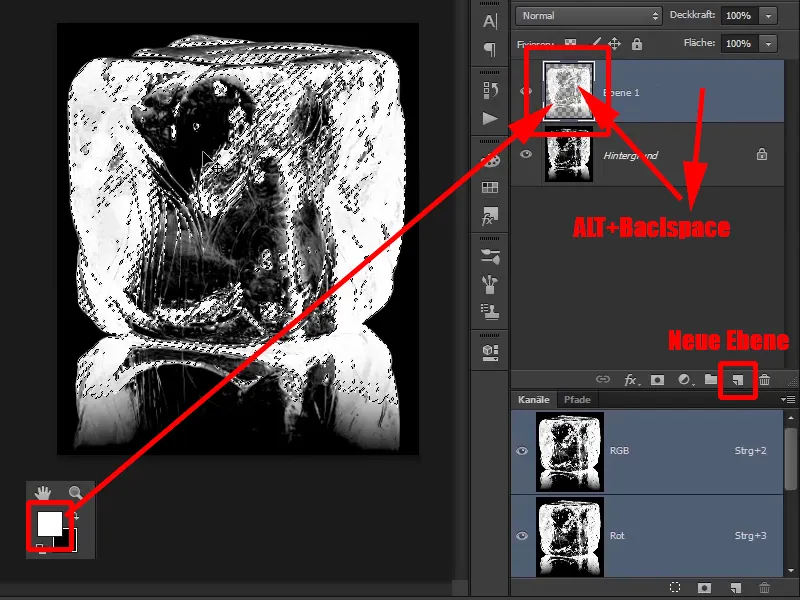The width and height of the screenshot is (800, 600).
Task: Add a layer style with fx button
Action: pos(632,380)
